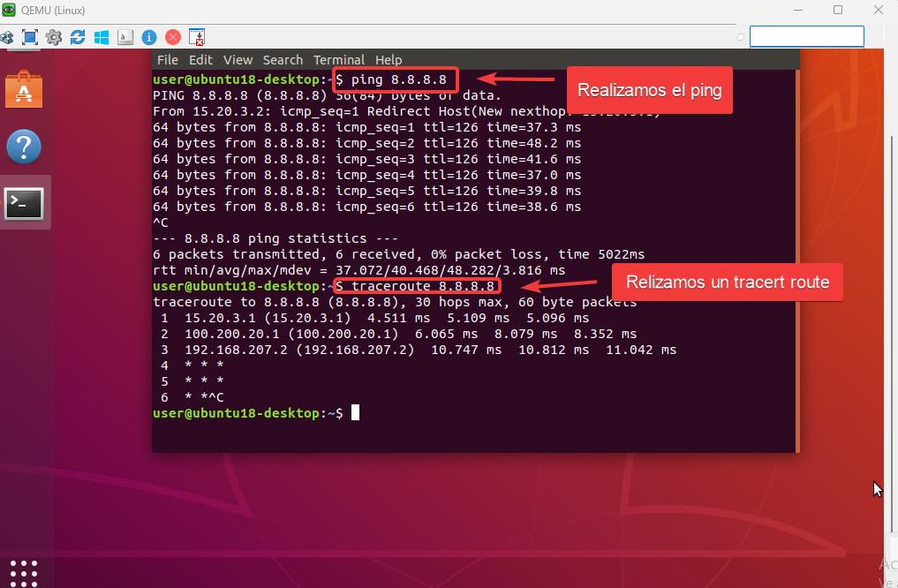Open the File menu in the terminal
898x588 pixels.
pos(167,60)
